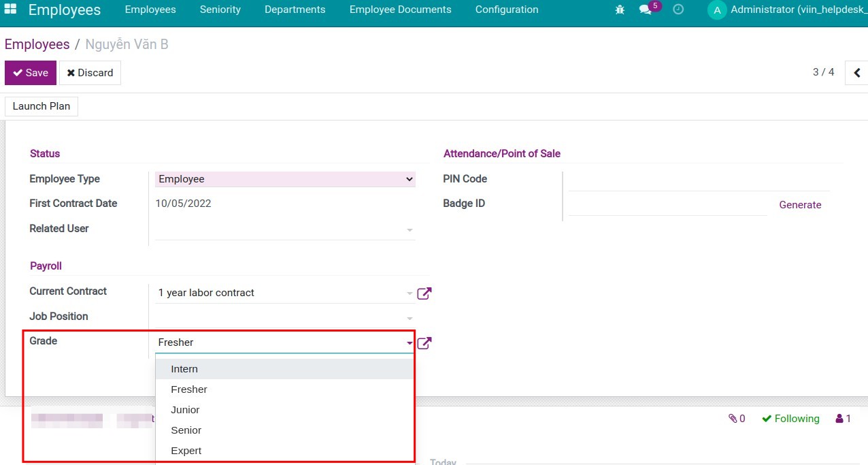Generate a Badge ID
This screenshot has height=465, width=868.
click(800, 204)
